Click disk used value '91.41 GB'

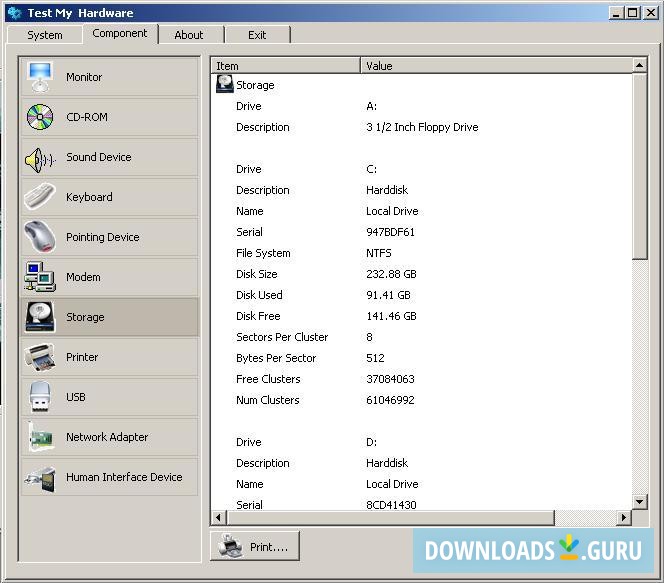pos(388,295)
